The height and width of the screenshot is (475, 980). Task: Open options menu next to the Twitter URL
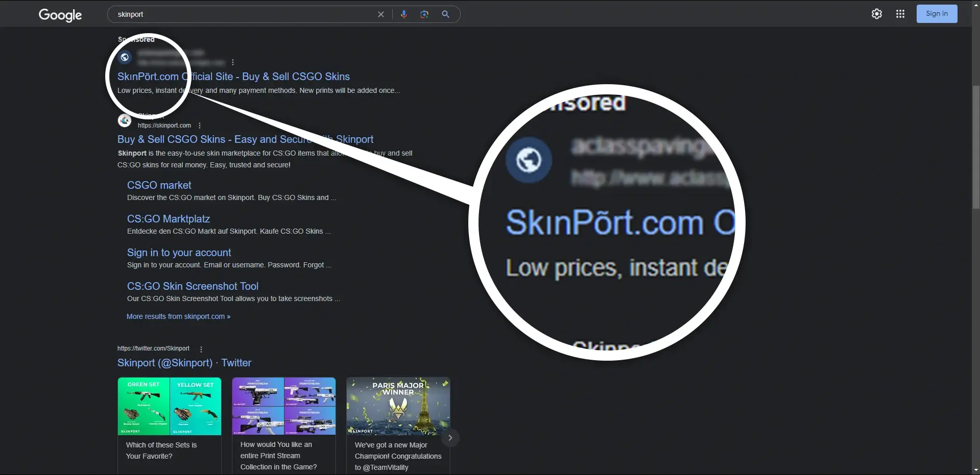coord(201,349)
